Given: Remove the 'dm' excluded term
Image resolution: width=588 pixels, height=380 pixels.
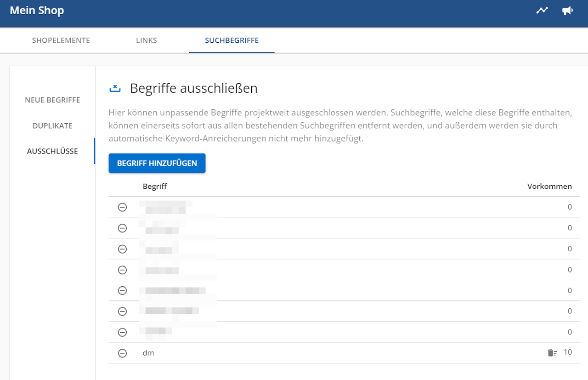Looking at the screenshot, I should pos(122,353).
